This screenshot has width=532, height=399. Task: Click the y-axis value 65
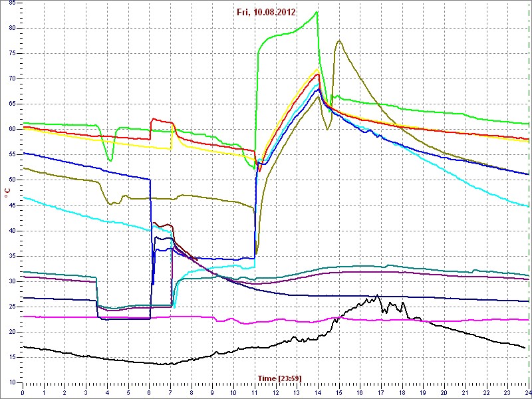pos(11,104)
